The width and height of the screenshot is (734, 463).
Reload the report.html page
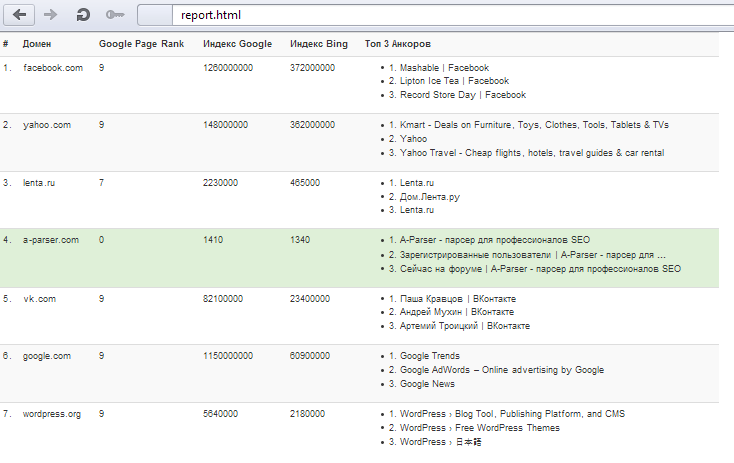click(83, 15)
